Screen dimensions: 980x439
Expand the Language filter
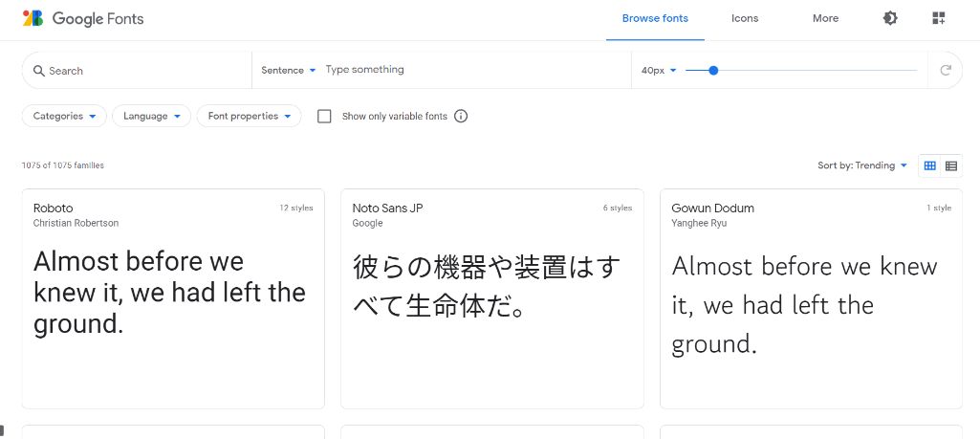pyautogui.click(x=151, y=117)
